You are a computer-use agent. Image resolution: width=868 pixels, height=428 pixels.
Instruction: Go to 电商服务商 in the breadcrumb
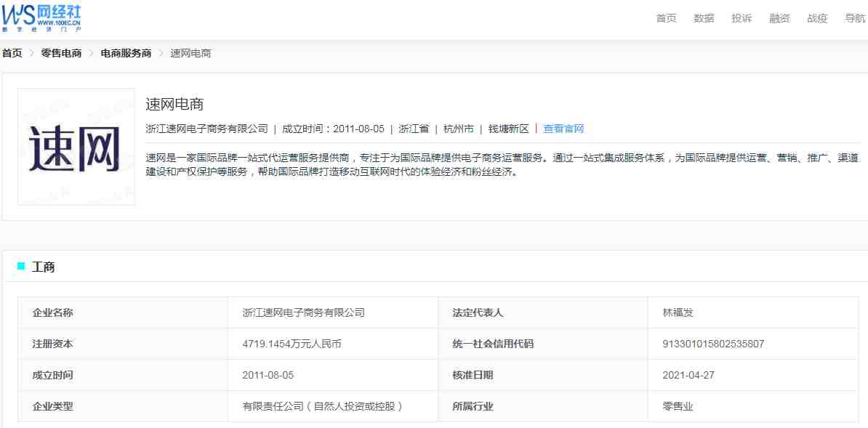[126, 53]
